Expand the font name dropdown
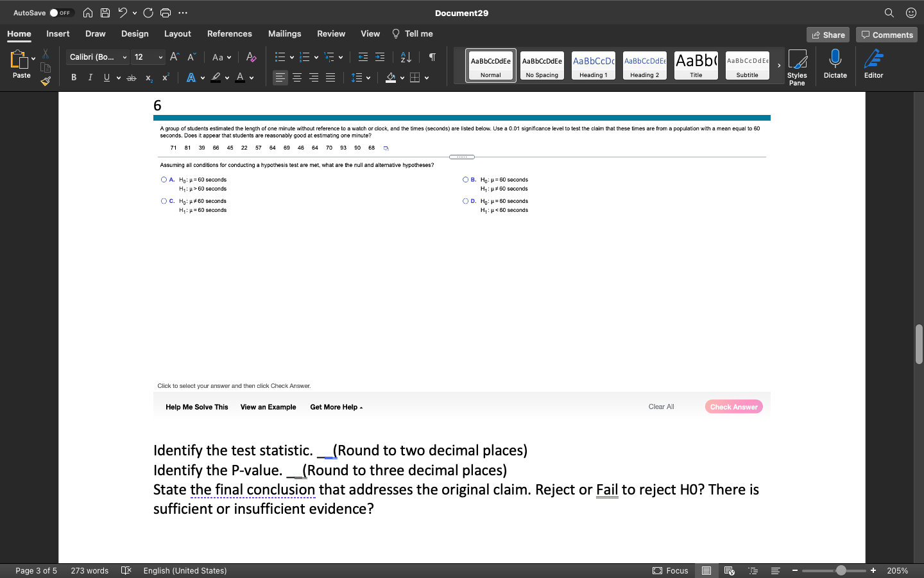924x578 pixels. point(126,57)
